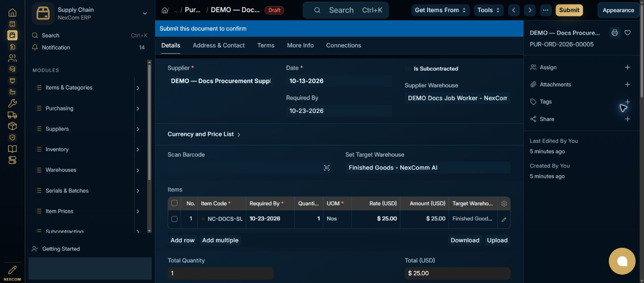Screen dimensions: 644x283
Task: Click Add row under Items
Action: 182,240
